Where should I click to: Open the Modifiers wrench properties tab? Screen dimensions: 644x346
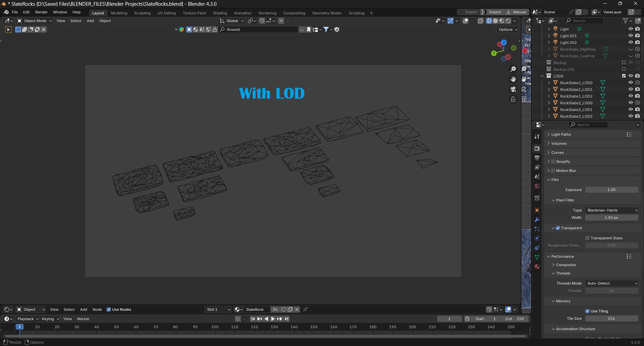pos(537,220)
